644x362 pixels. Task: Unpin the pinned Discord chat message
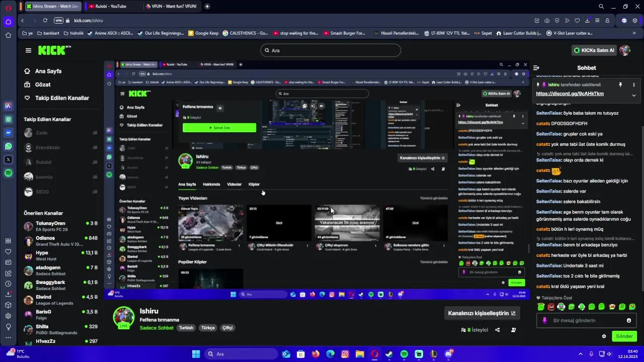(620, 85)
